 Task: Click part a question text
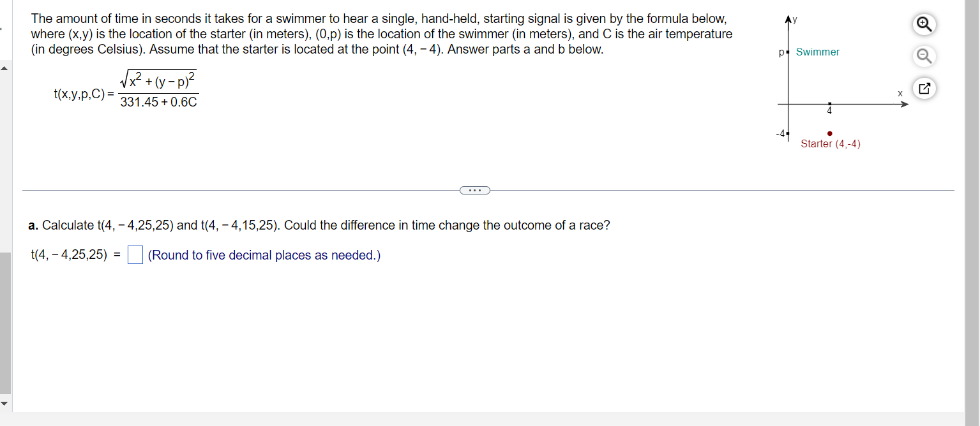pos(319,225)
